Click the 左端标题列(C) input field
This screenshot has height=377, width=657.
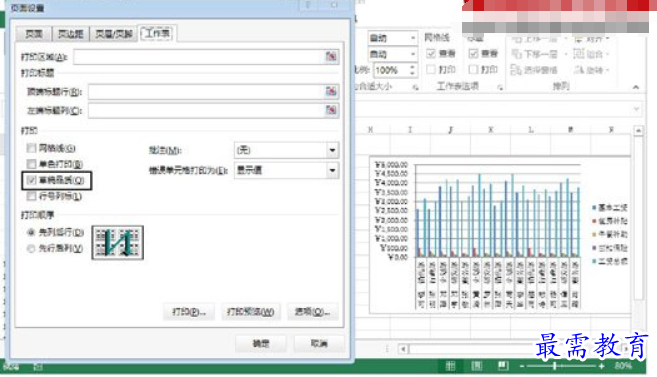click(x=207, y=110)
